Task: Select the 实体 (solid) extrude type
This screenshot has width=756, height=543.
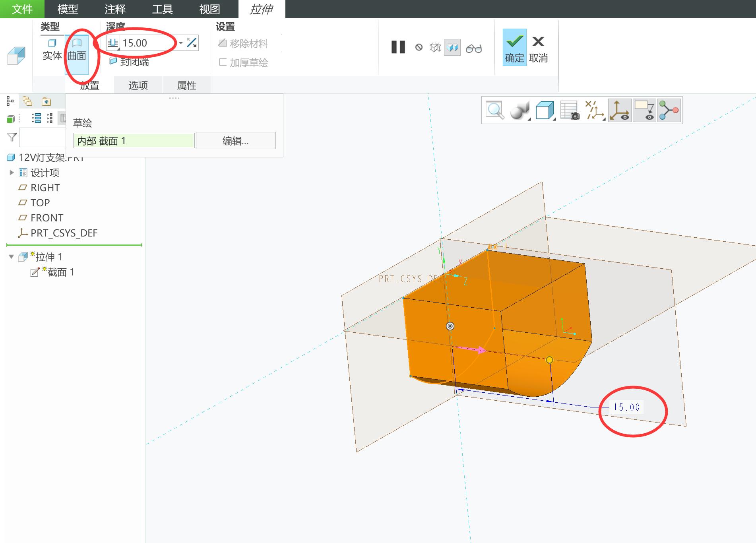Action: coord(52,50)
